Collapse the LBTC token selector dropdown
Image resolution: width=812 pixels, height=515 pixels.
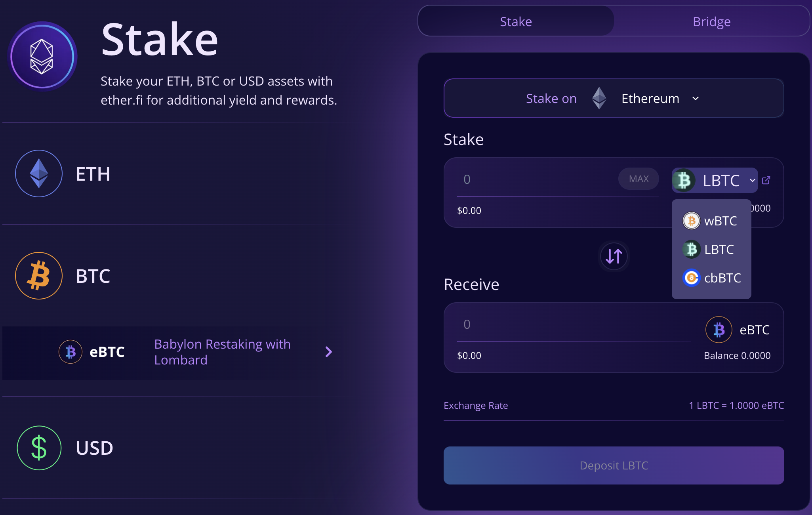click(752, 180)
